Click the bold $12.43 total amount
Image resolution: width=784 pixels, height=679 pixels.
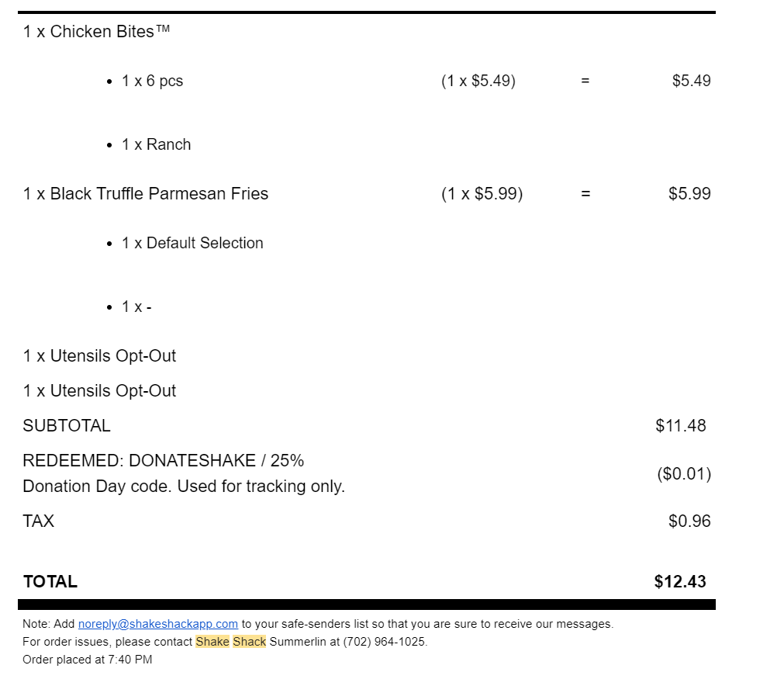pos(680,582)
